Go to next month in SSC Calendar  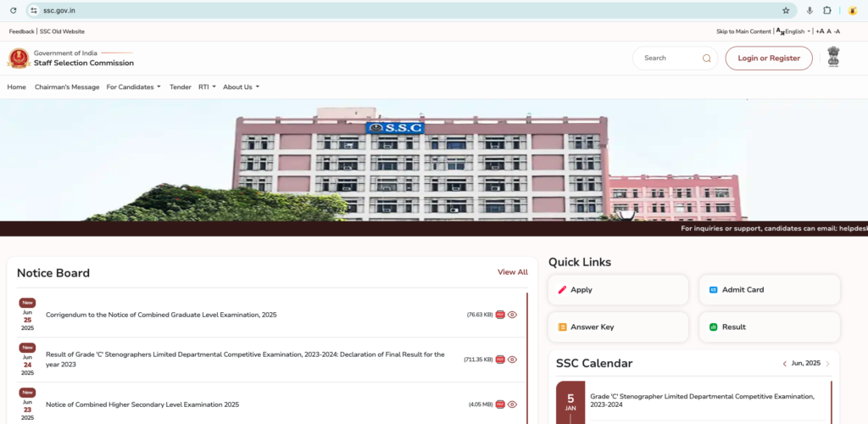pos(827,364)
